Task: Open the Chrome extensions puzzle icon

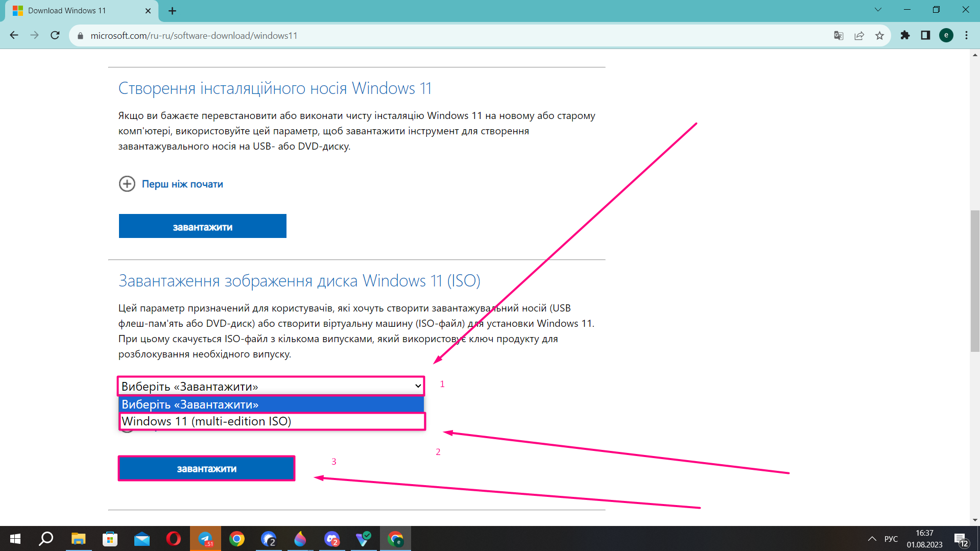Action: (905, 35)
